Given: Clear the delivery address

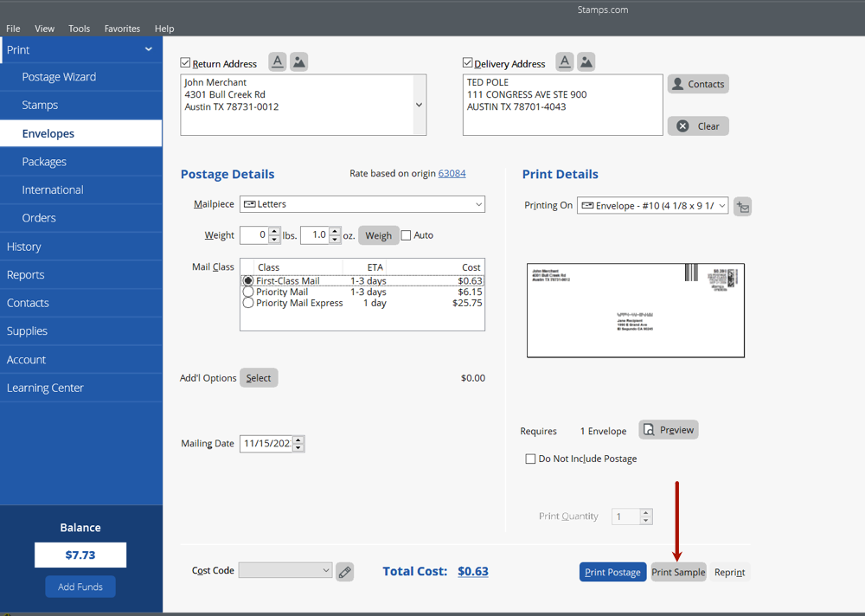Looking at the screenshot, I should pyautogui.click(x=698, y=126).
